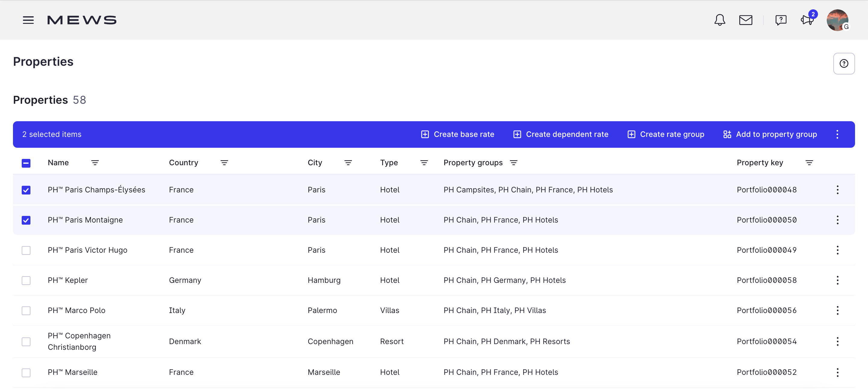Click the Hamburg city cell

pos(324,280)
